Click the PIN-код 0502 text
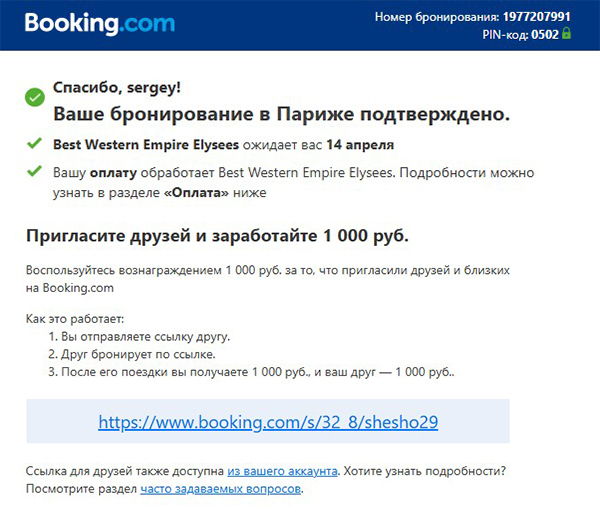This screenshot has width=600, height=516. [x=520, y=35]
